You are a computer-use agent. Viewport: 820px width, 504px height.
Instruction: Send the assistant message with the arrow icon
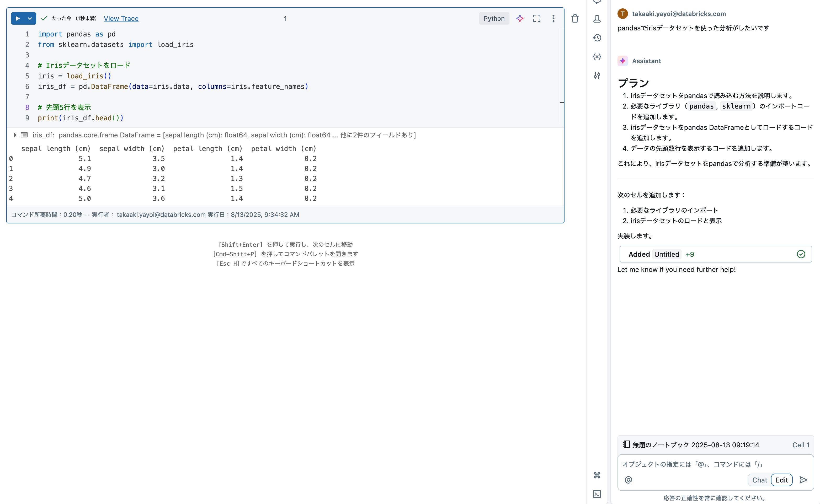pos(803,480)
